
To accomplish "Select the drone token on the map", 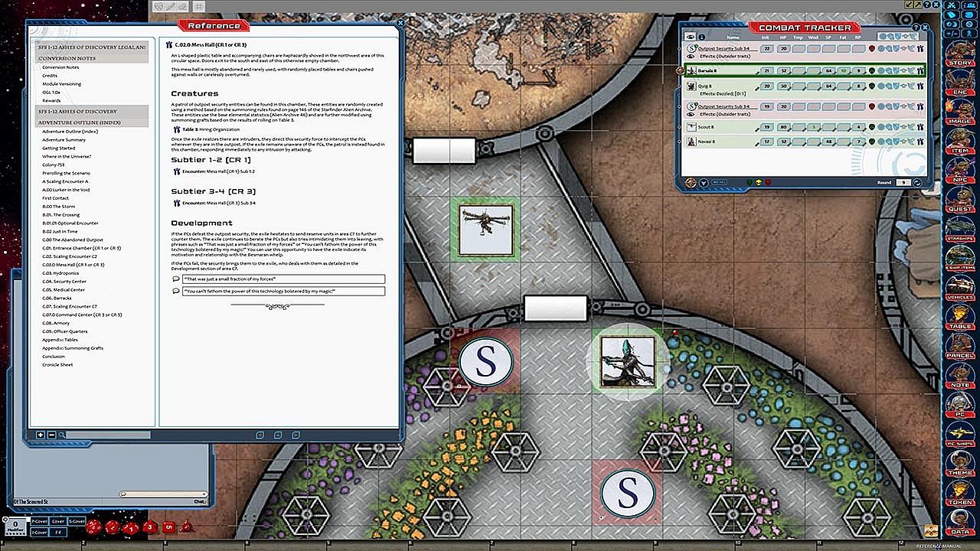I will [486, 230].
